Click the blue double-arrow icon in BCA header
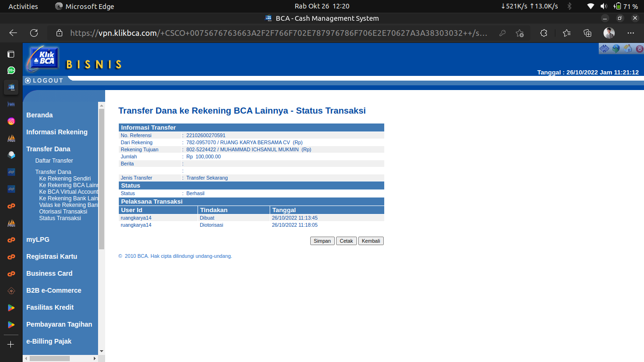The image size is (644, 362). pyautogui.click(x=604, y=49)
